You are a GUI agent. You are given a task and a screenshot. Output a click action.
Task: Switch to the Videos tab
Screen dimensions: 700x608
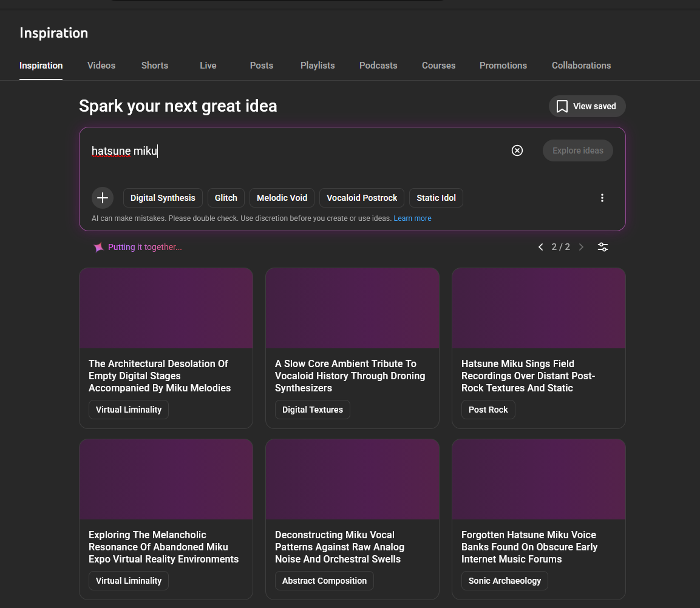click(101, 66)
